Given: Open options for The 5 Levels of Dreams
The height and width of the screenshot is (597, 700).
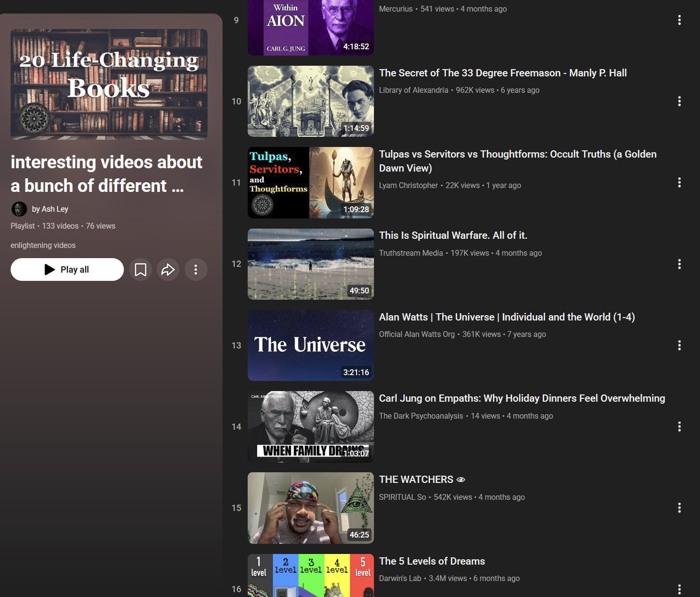Looking at the screenshot, I should click(x=679, y=589).
